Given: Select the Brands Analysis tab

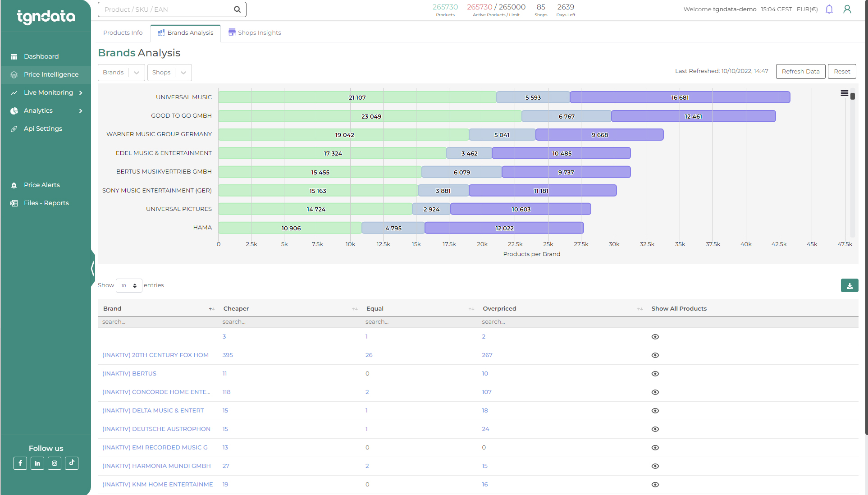Looking at the screenshot, I should point(186,33).
